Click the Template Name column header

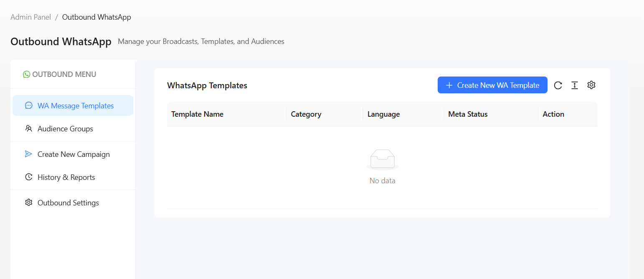197,114
